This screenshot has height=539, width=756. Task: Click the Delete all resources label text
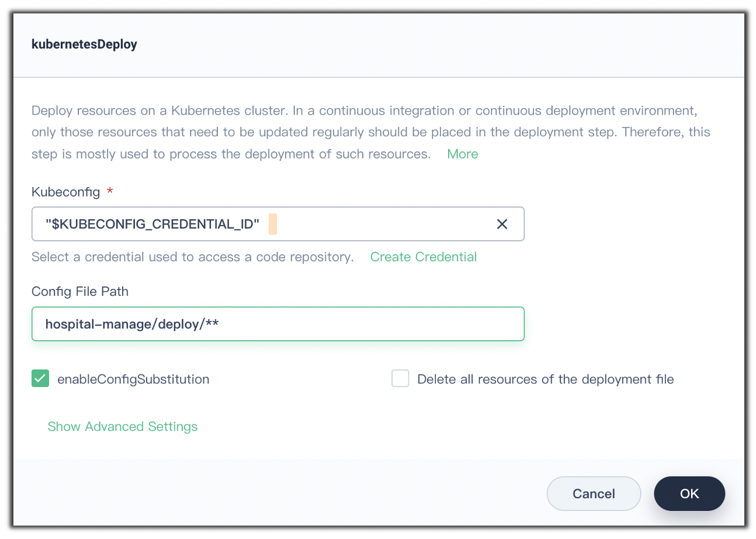click(546, 379)
